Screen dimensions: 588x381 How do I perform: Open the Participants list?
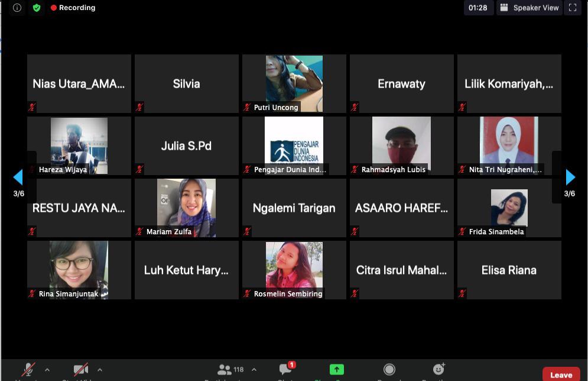[x=225, y=370]
